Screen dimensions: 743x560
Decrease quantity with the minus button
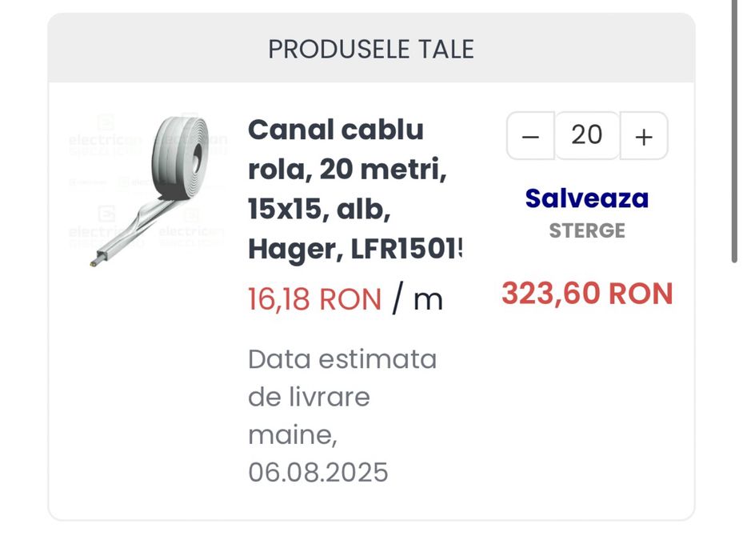pos(531,136)
